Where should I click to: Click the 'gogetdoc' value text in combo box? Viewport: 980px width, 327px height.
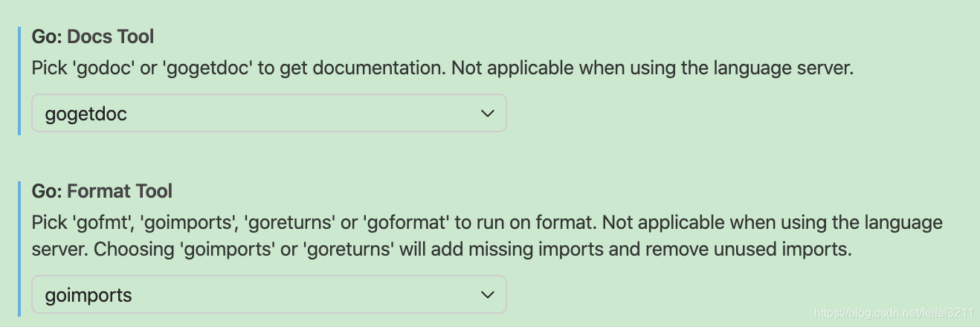click(86, 114)
